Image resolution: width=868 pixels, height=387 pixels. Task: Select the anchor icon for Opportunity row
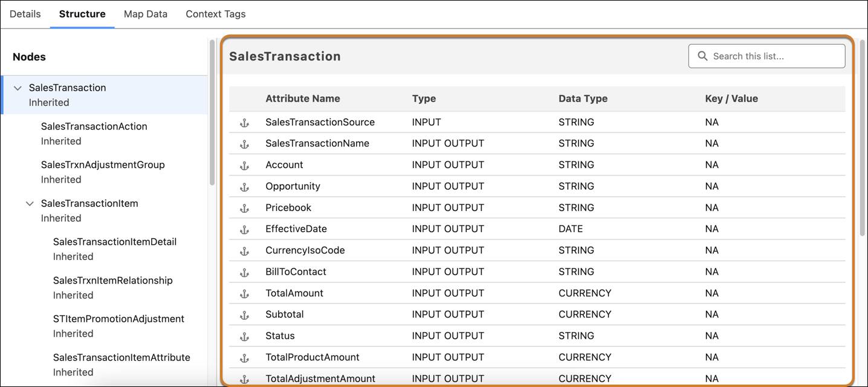click(x=244, y=186)
